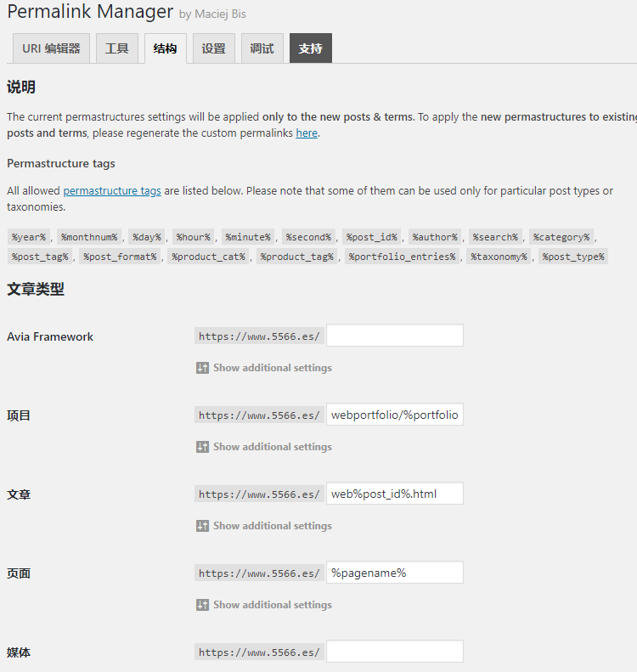Click the 'Avia Framework' row label
637x672 pixels.
pyautogui.click(x=50, y=337)
